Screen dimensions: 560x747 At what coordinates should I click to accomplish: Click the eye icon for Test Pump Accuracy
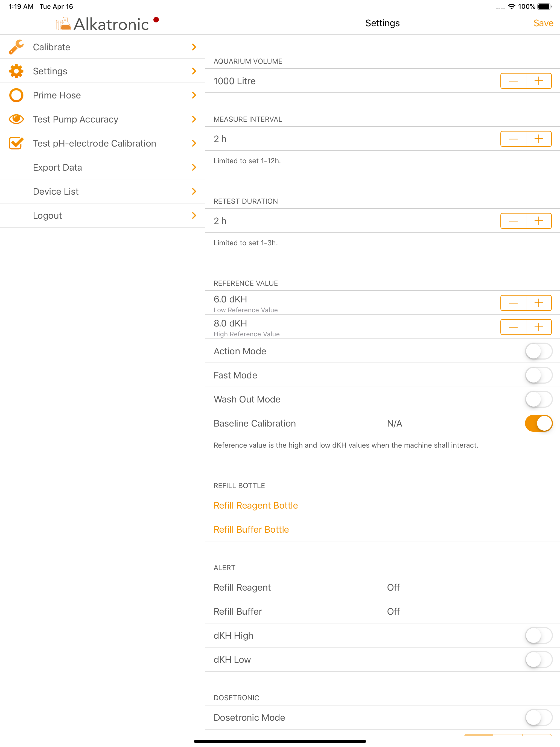(16, 119)
